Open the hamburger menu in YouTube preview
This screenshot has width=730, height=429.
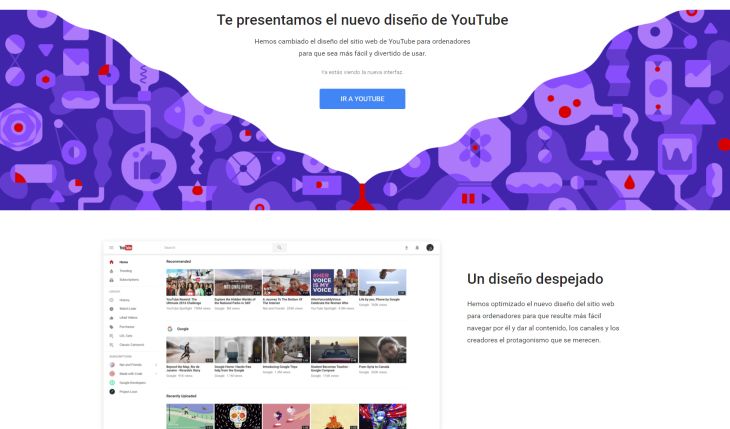pyautogui.click(x=111, y=248)
